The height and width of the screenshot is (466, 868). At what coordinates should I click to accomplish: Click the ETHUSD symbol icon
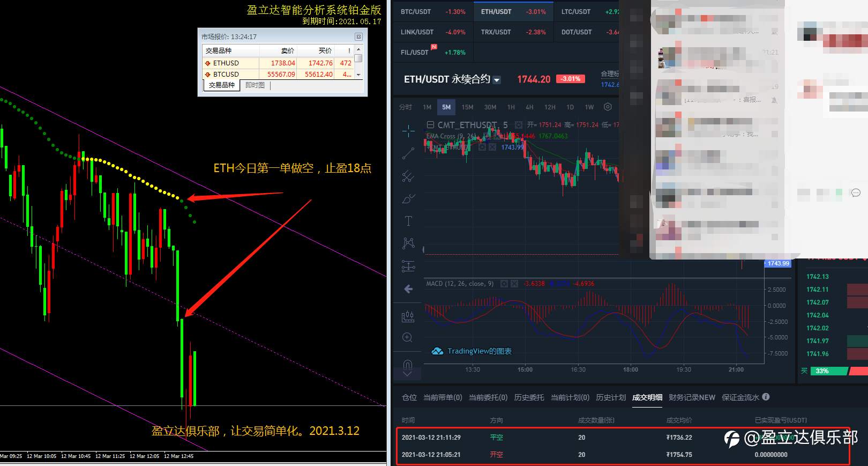[208, 63]
